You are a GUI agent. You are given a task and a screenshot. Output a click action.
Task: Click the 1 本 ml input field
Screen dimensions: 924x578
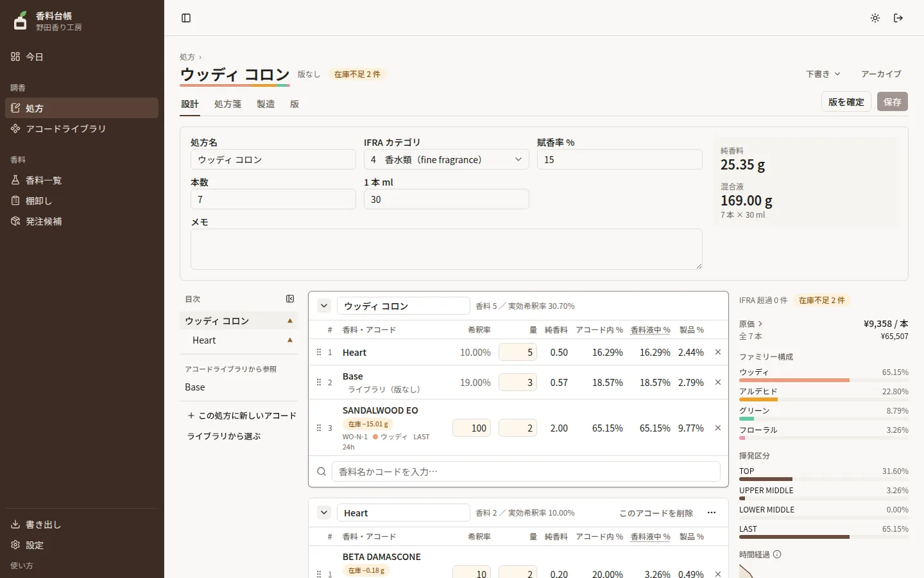coord(447,199)
